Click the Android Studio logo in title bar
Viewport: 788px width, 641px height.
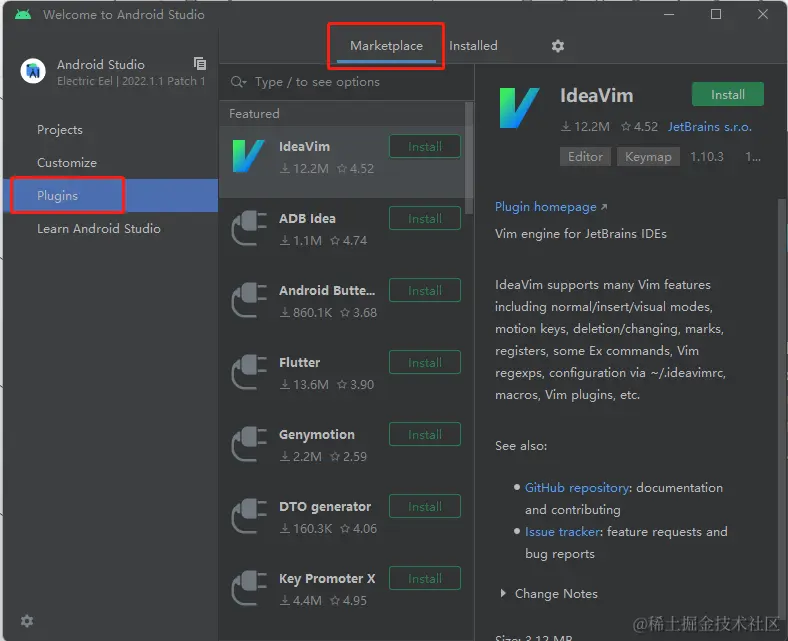(x=23, y=14)
